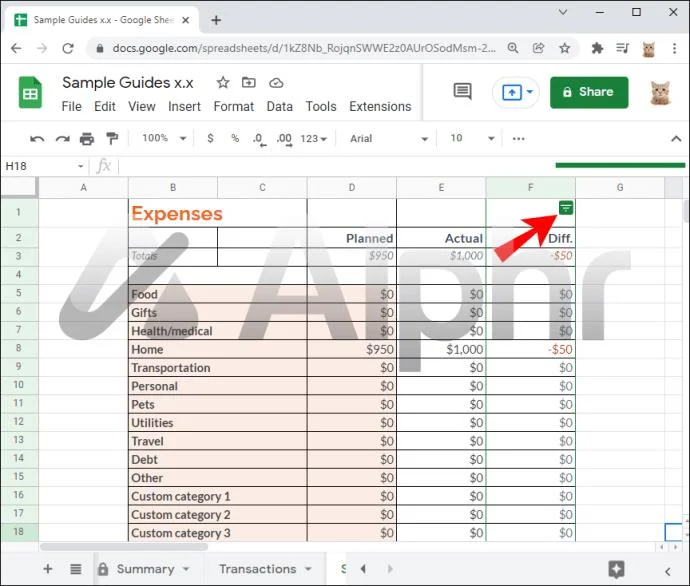Collapse the toolbar menus chevron
The width and height of the screenshot is (690, 586).
[676, 139]
